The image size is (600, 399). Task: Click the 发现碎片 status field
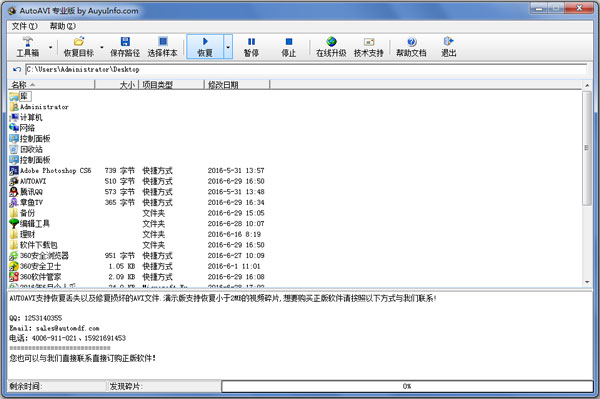click(x=164, y=386)
